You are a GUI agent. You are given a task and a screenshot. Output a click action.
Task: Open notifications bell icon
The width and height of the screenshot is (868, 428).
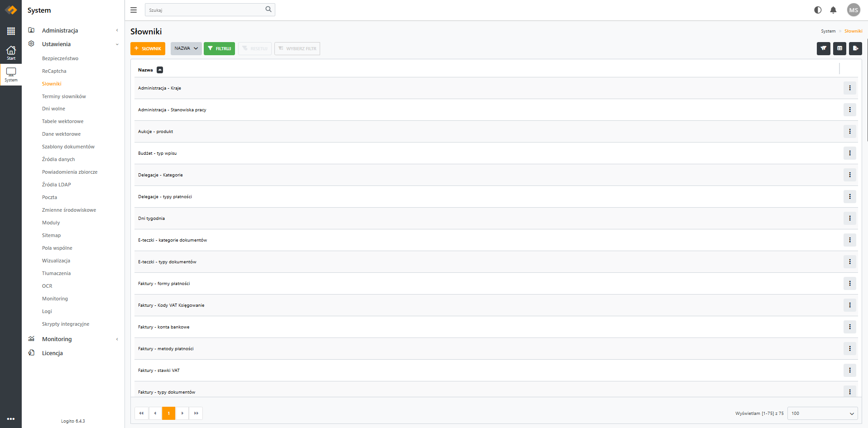point(833,10)
